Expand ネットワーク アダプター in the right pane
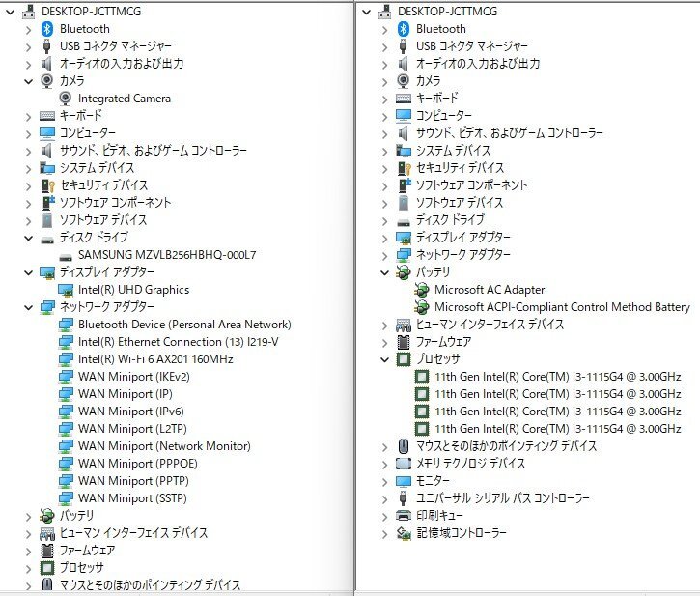The height and width of the screenshot is (596, 700). [385, 256]
